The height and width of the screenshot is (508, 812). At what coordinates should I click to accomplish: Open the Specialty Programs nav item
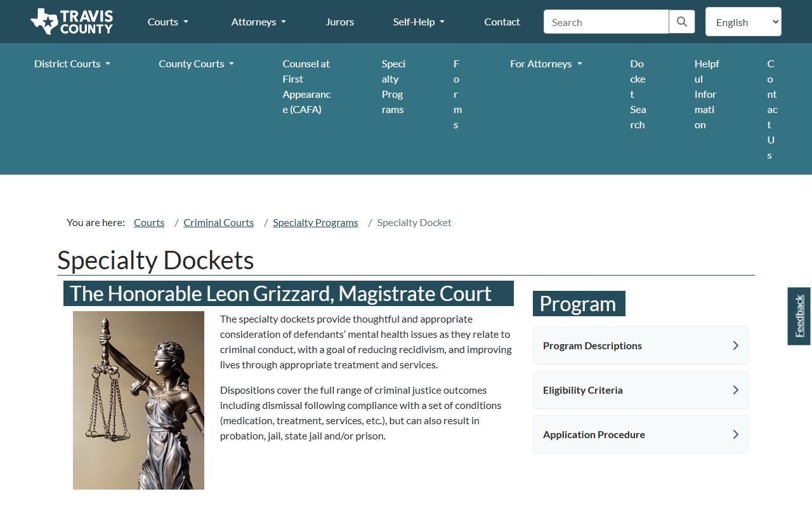tap(393, 86)
